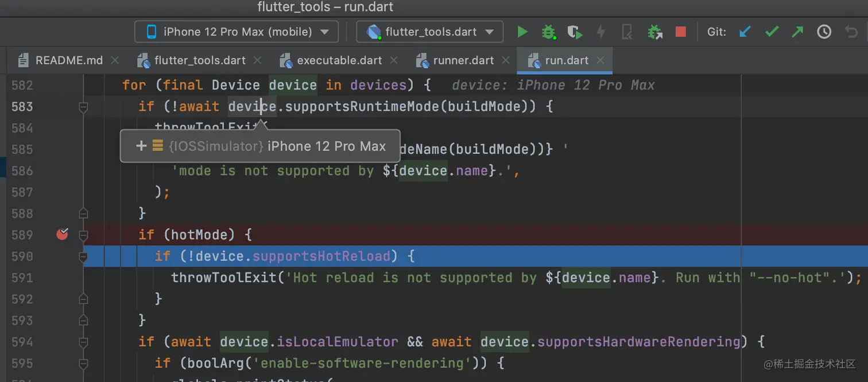
Task: Close the README.md tab
Action: click(x=115, y=60)
